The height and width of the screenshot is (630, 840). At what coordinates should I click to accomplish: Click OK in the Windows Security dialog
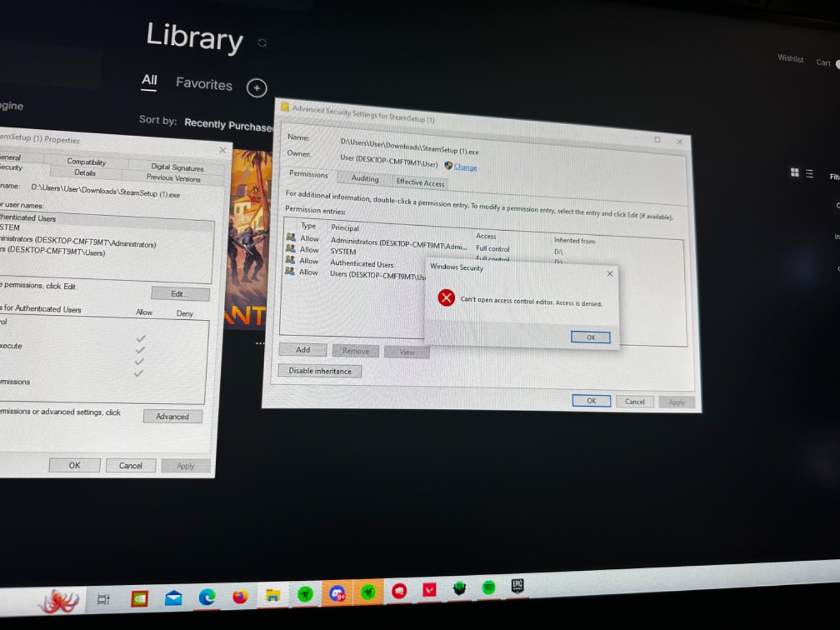coord(591,337)
